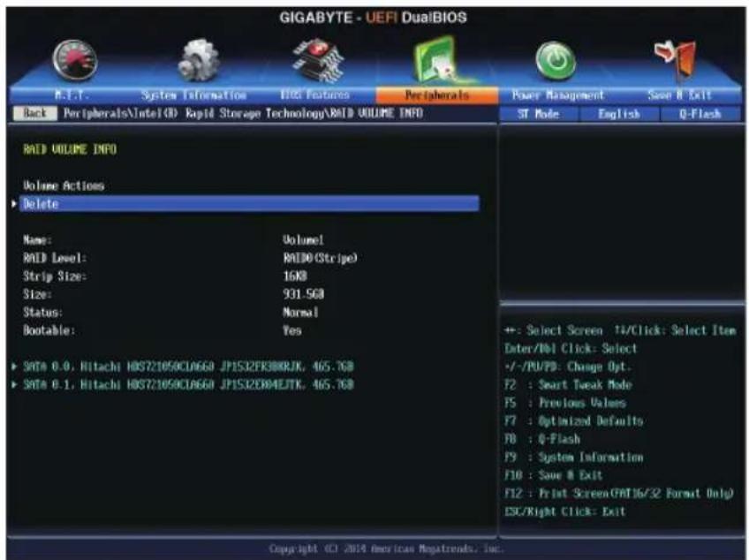Click the Strip Size: label
The height and width of the screenshot is (560, 749).
[55, 276]
